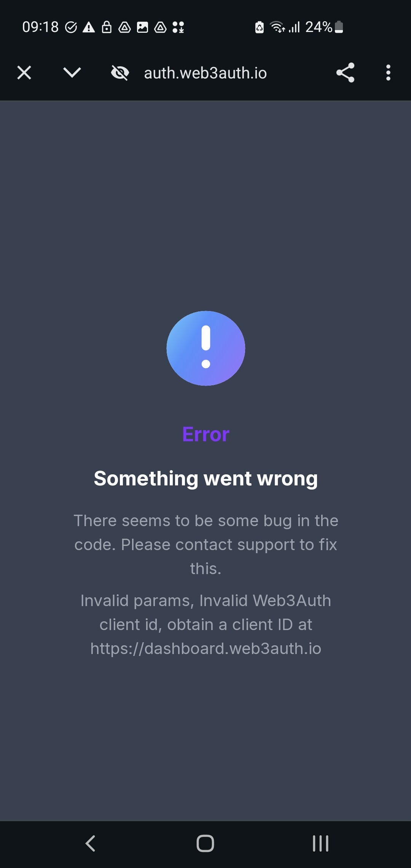Viewport: 411px width, 868px height.
Task: Expand the down chevron beside the close button
Action: (72, 72)
